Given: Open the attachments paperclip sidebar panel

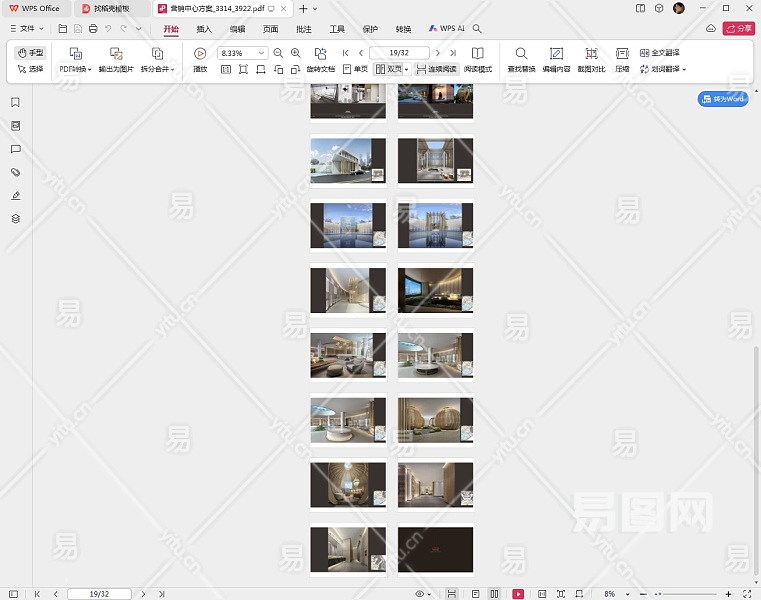Looking at the screenshot, I should point(15,172).
